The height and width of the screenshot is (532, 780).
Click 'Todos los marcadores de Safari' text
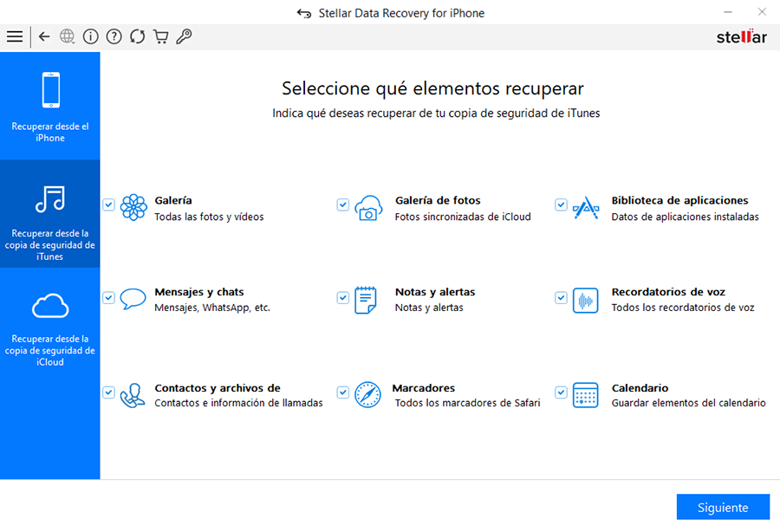(468, 403)
